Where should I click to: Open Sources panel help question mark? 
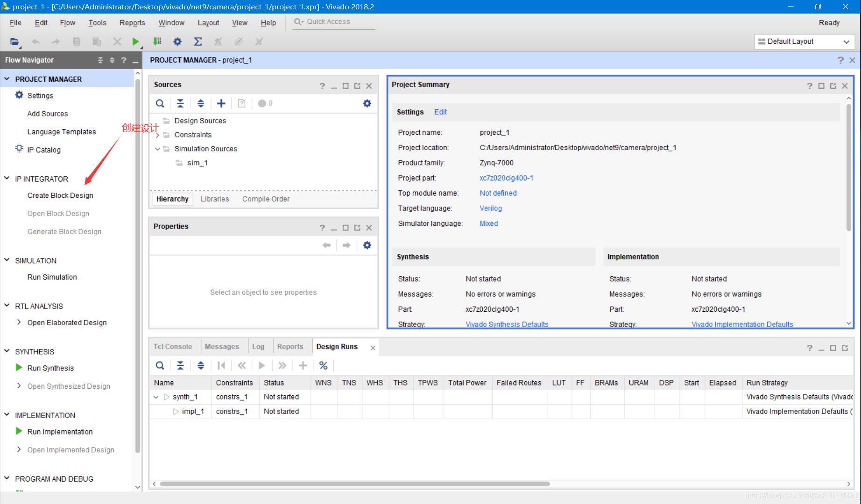point(322,86)
